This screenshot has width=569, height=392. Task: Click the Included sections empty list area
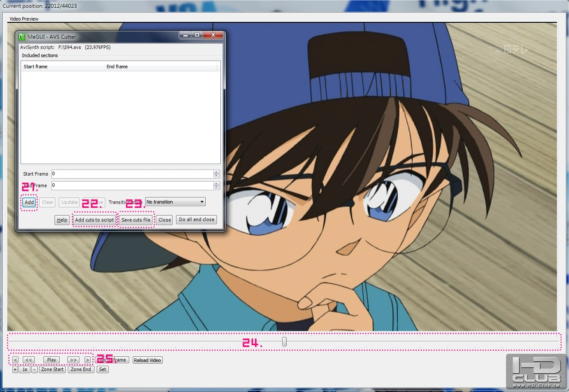[120, 117]
